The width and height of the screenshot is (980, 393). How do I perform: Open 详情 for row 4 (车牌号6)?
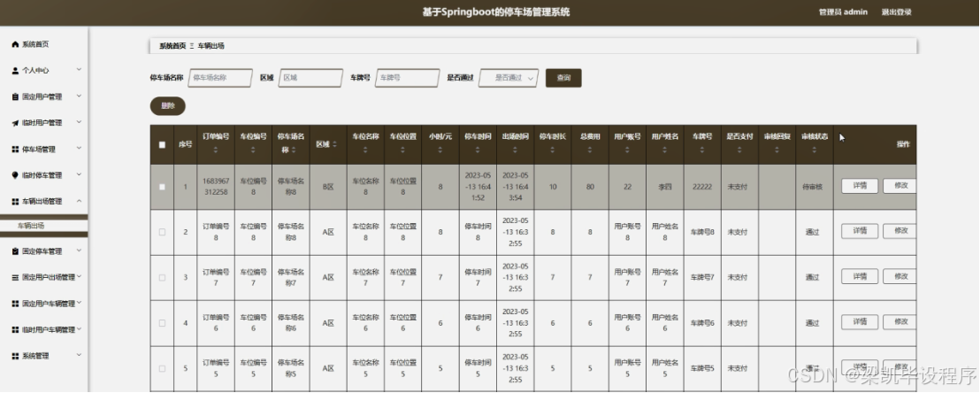point(860,321)
